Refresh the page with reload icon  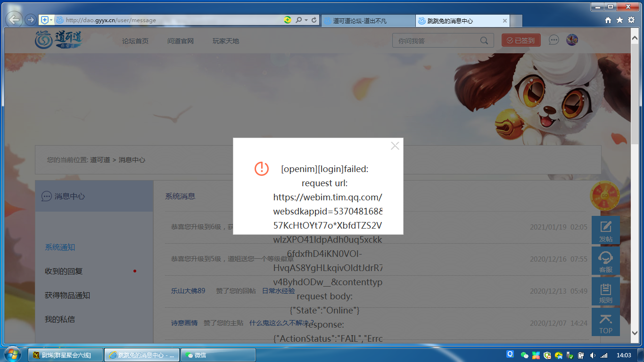314,20
